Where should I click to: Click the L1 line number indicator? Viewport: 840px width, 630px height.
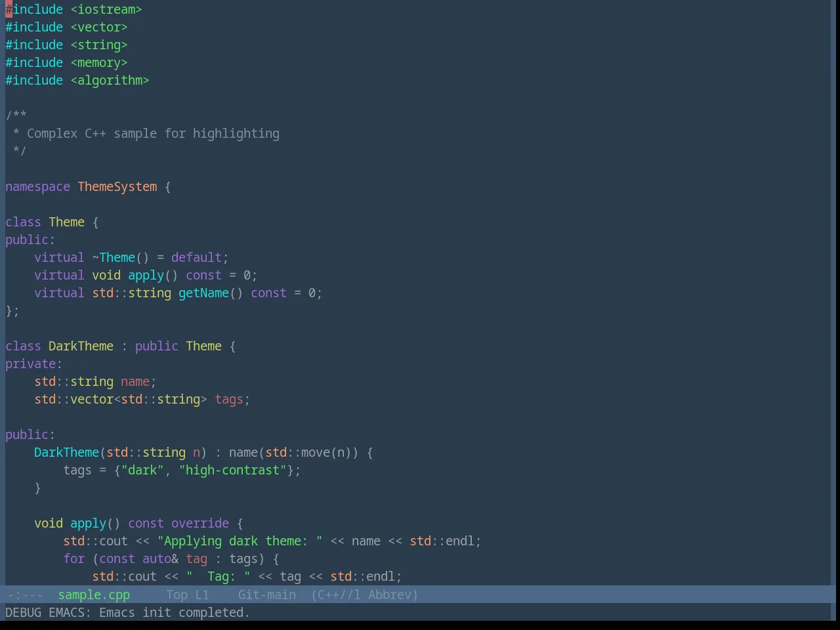(202, 595)
